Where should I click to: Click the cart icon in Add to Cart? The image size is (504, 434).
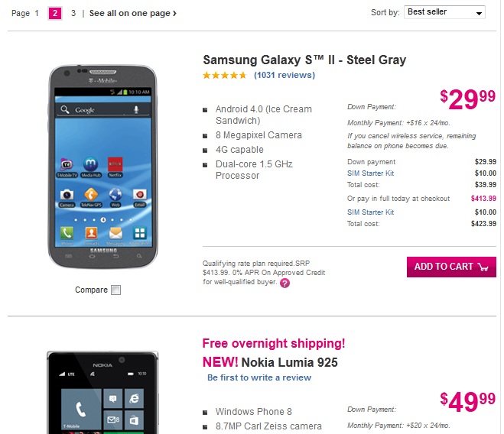pyautogui.click(x=483, y=267)
